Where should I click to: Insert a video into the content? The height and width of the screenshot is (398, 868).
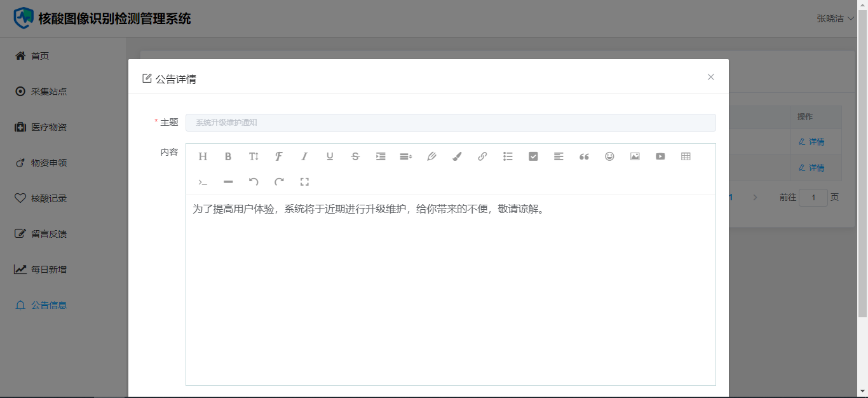pos(660,156)
